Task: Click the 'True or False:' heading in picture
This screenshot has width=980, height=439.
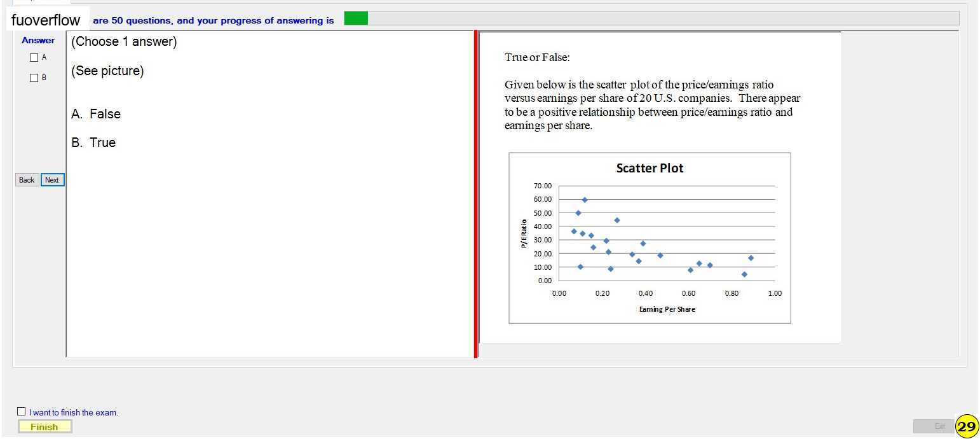Action: pos(537,58)
